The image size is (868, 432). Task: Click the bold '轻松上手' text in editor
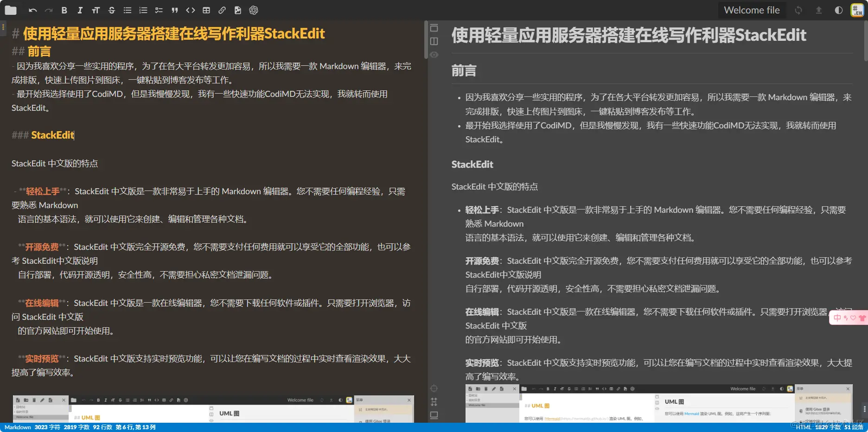43,191
